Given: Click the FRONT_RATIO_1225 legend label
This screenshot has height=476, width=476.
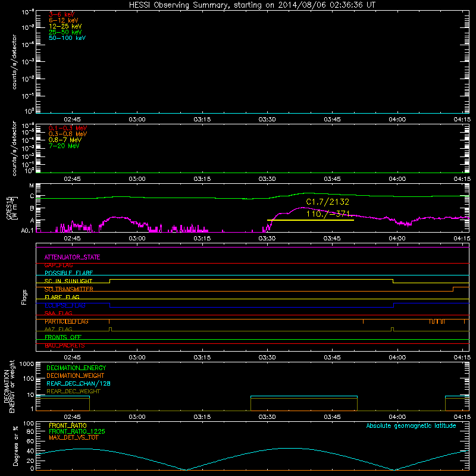Looking at the screenshot, I should tap(77, 431).
